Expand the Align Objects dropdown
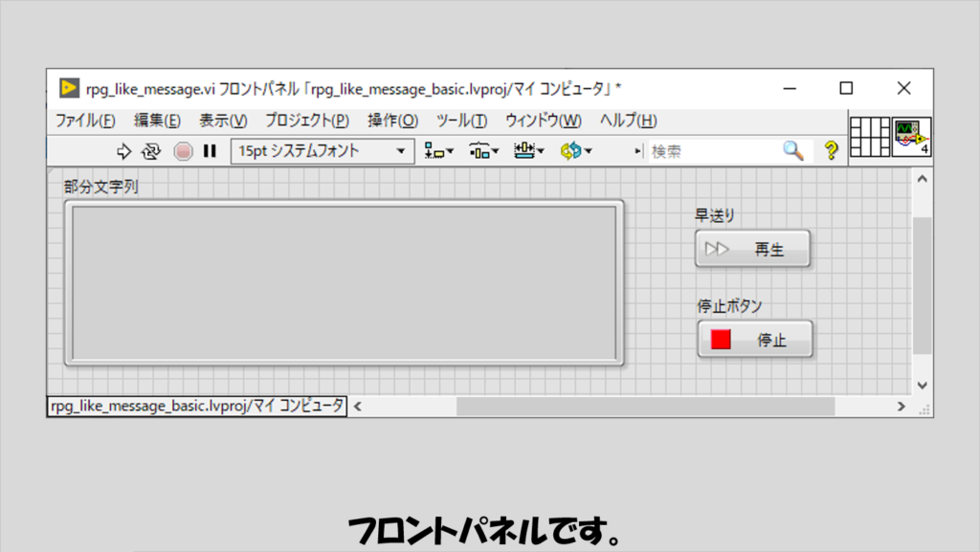 tap(439, 151)
